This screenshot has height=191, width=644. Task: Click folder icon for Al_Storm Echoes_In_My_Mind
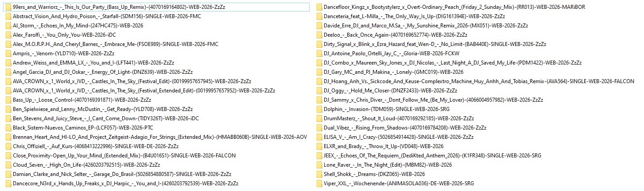[x=8, y=26]
